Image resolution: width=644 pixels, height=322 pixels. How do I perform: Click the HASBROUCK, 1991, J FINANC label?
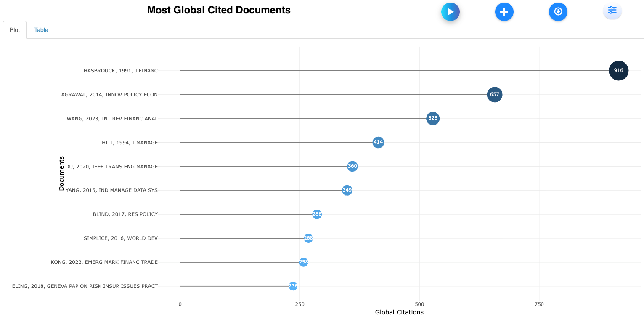coord(120,71)
